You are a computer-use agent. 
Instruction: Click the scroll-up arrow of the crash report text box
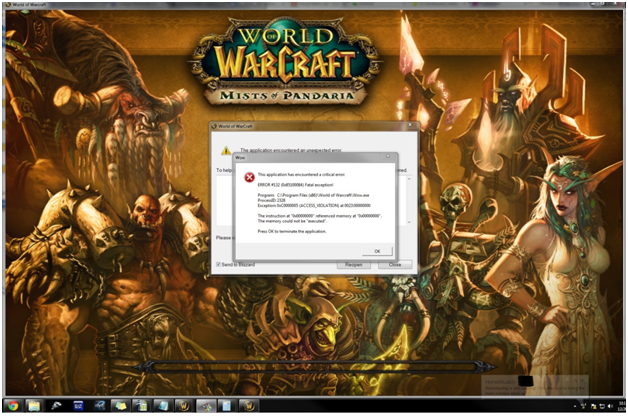409,179
